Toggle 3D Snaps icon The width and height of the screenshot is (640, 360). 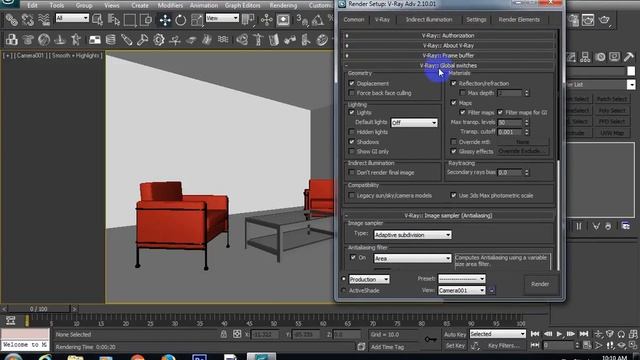(302, 20)
